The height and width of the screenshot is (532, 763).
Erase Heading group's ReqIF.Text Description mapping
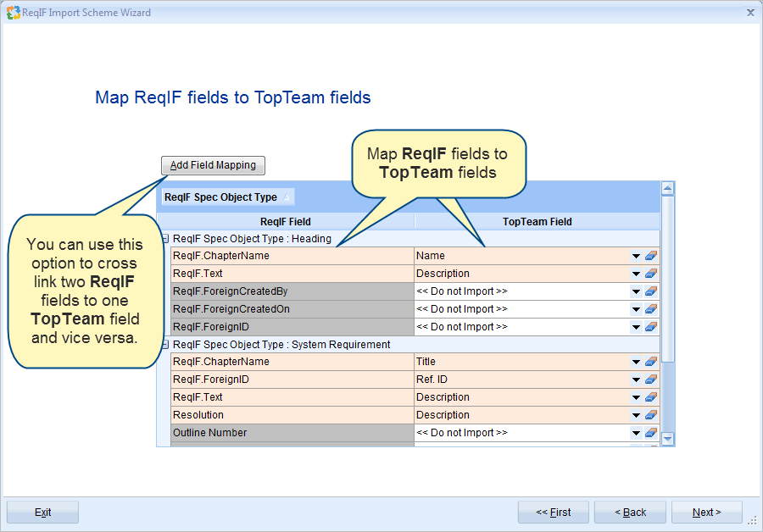point(650,274)
